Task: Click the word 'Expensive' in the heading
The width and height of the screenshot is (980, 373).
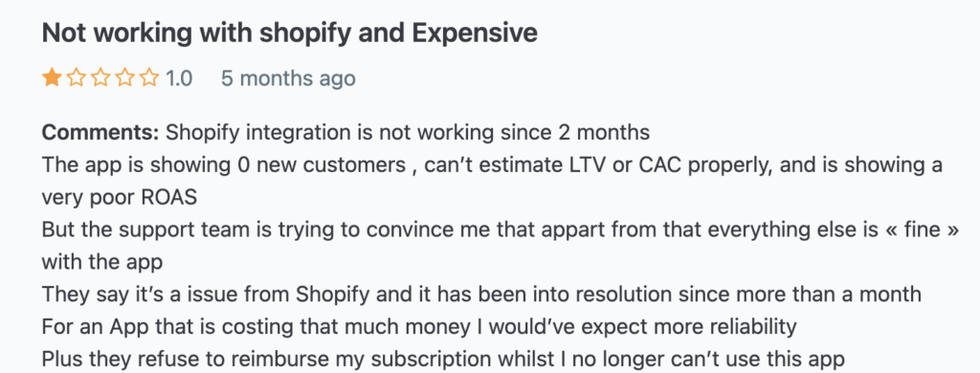Action: pos(475,33)
